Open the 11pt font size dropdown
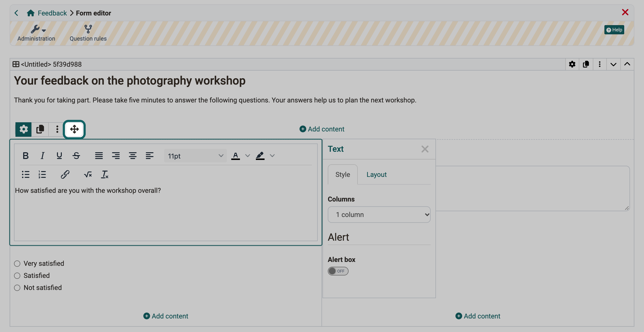The height and width of the screenshot is (332, 644). pyautogui.click(x=195, y=156)
